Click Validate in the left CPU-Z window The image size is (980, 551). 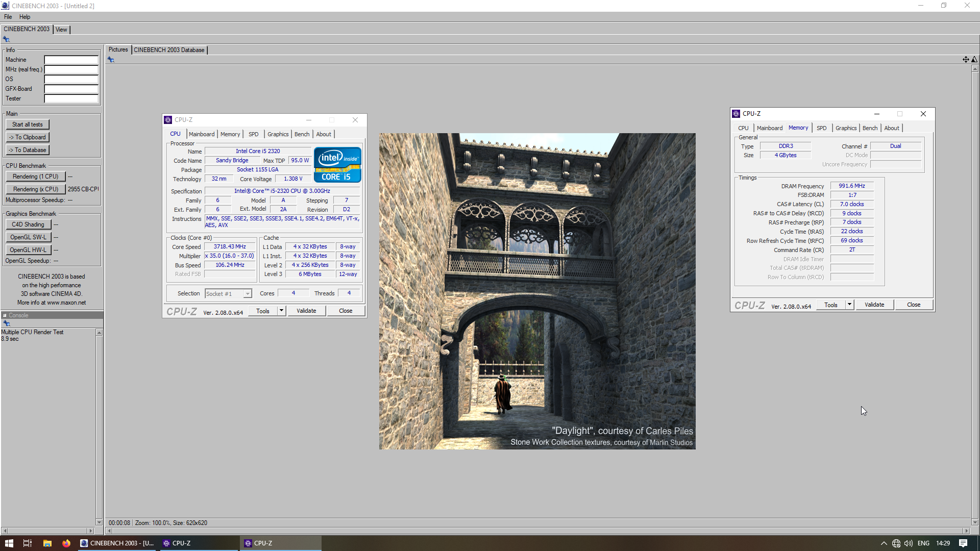(306, 311)
